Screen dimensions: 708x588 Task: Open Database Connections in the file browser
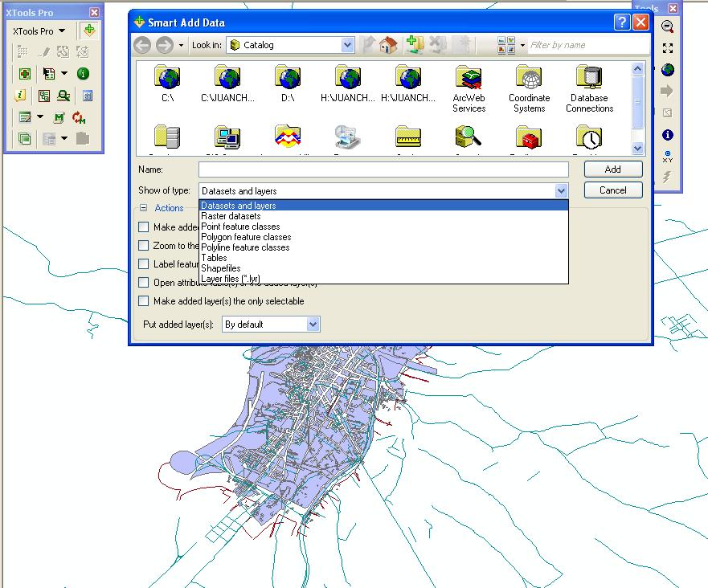point(589,80)
